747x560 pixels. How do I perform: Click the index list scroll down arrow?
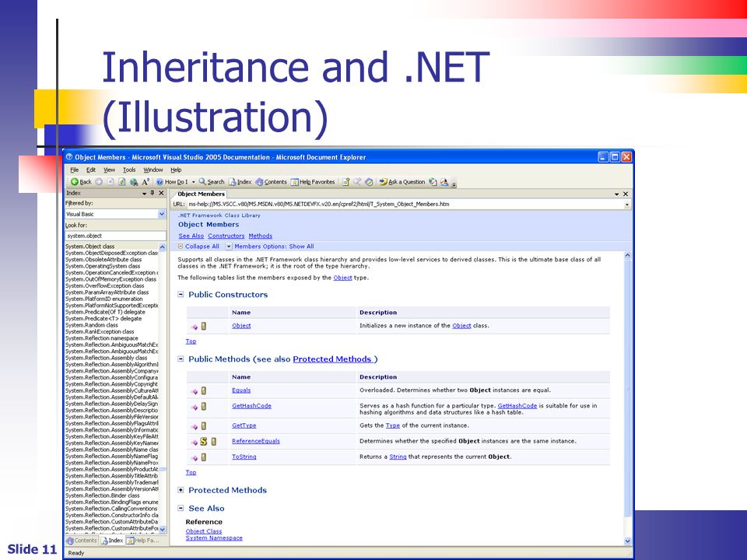[x=163, y=529]
